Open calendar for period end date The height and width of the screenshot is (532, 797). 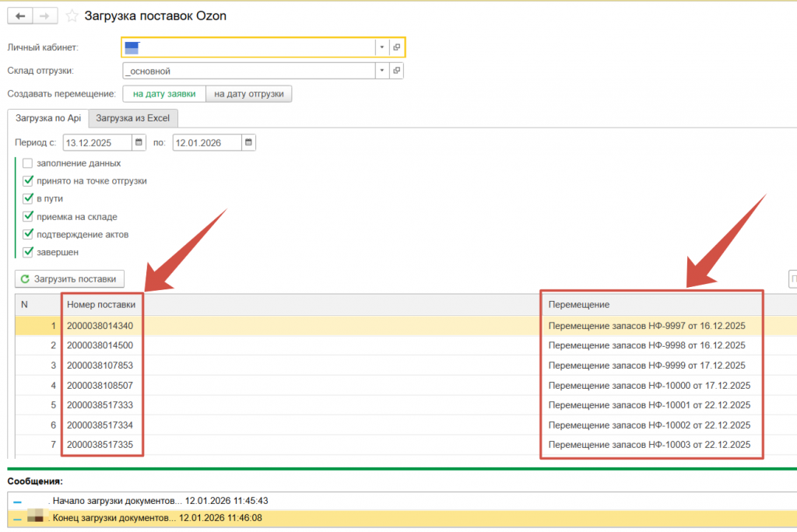click(248, 143)
